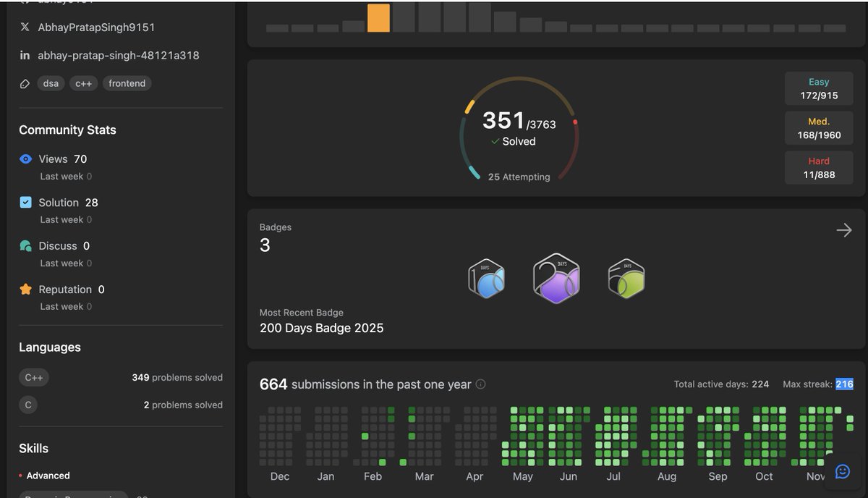Expand badges using the right arrow
The height and width of the screenshot is (498, 868).
[x=843, y=229]
